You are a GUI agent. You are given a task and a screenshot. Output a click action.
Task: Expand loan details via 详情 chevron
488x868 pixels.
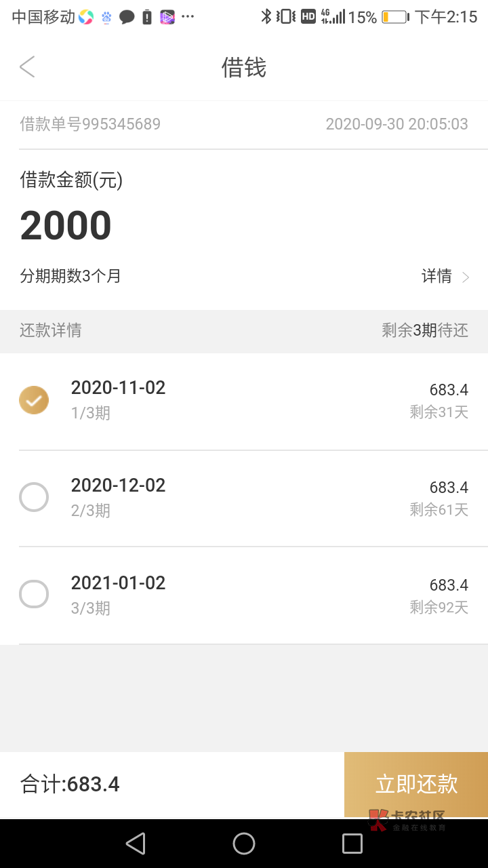[x=466, y=277]
